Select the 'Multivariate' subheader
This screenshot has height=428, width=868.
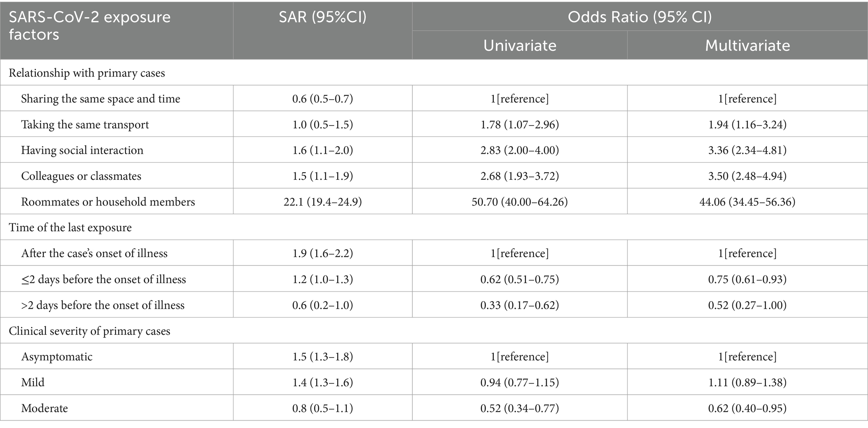pos(747,45)
